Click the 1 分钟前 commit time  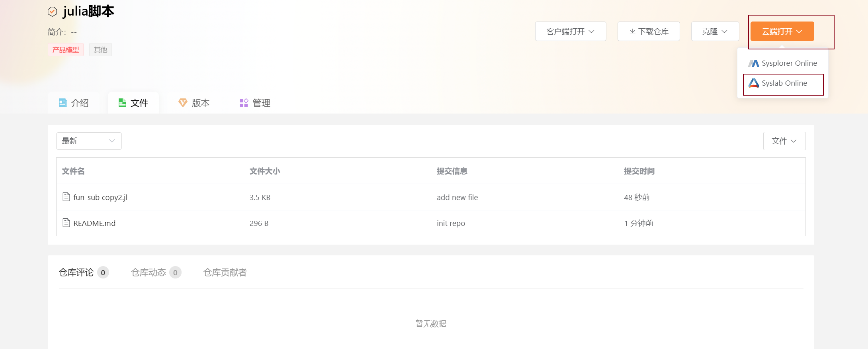(x=639, y=223)
